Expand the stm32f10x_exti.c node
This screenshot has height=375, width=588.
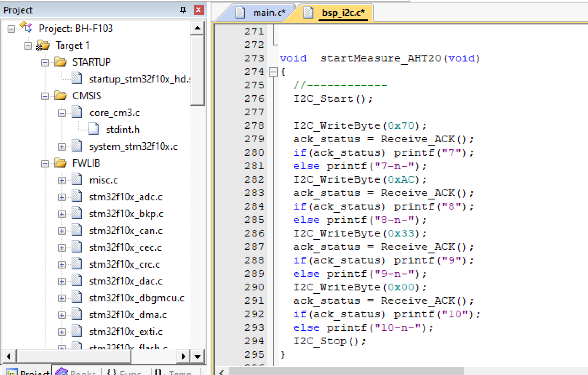pos(62,332)
